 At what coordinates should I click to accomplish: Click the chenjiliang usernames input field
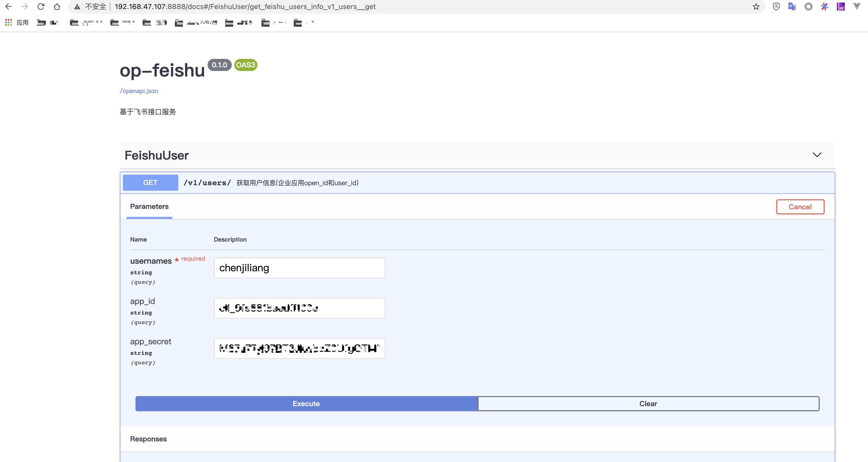[x=299, y=268]
